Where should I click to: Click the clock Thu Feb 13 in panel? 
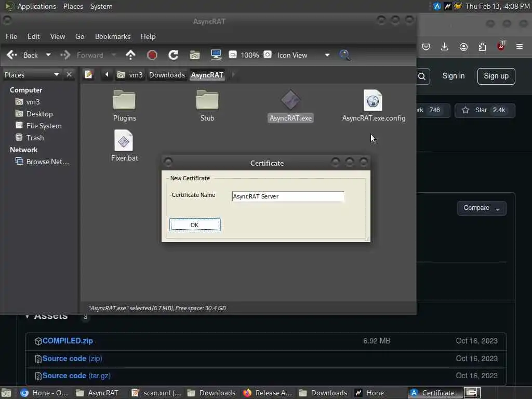pyautogui.click(x=497, y=6)
